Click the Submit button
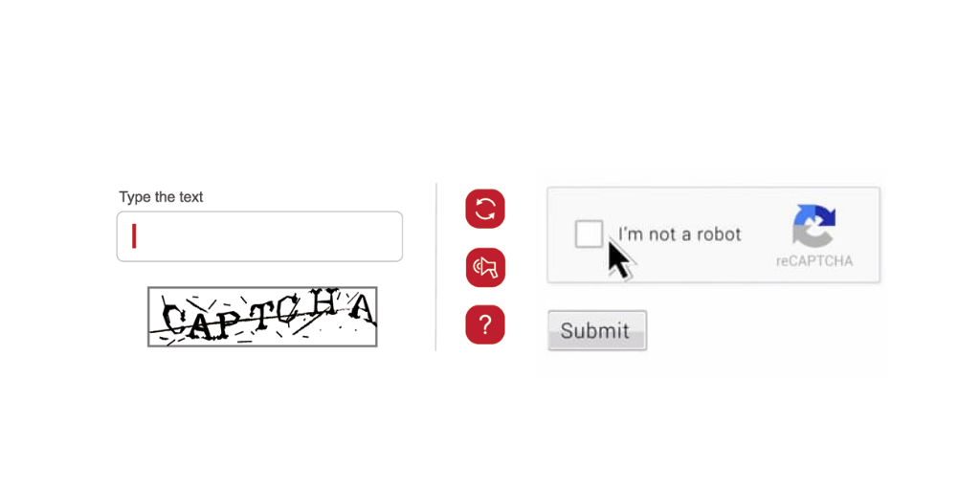The height and width of the screenshot is (490, 980). pos(597,330)
